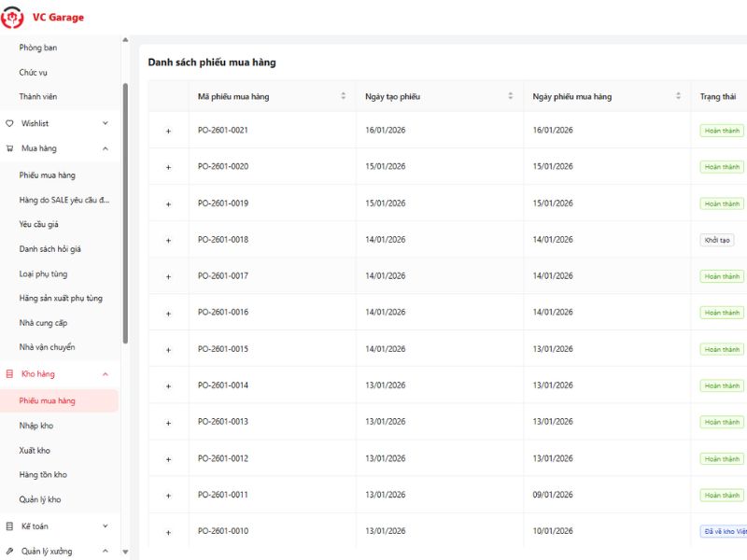Sort by Ngày tạo phiếu column arrows

click(x=510, y=96)
